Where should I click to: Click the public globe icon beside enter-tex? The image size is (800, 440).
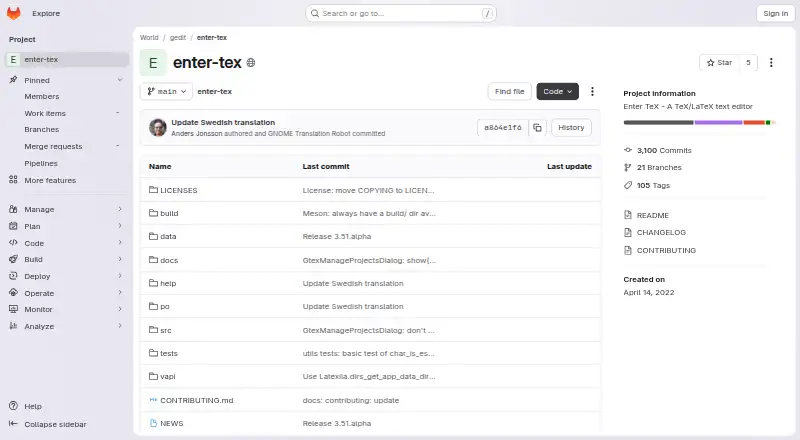click(251, 62)
